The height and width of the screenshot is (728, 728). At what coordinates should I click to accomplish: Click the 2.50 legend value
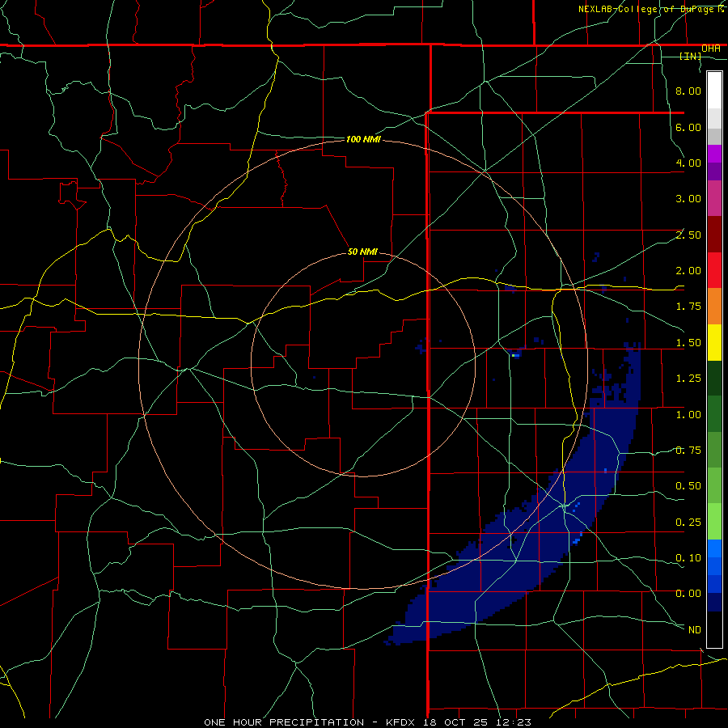[688, 235]
